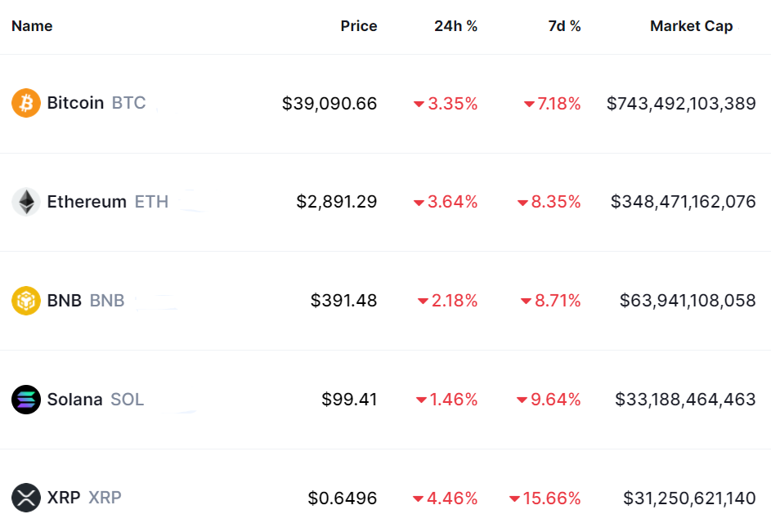Click the XRP price $0.6496
771x532 pixels.
[x=343, y=498]
